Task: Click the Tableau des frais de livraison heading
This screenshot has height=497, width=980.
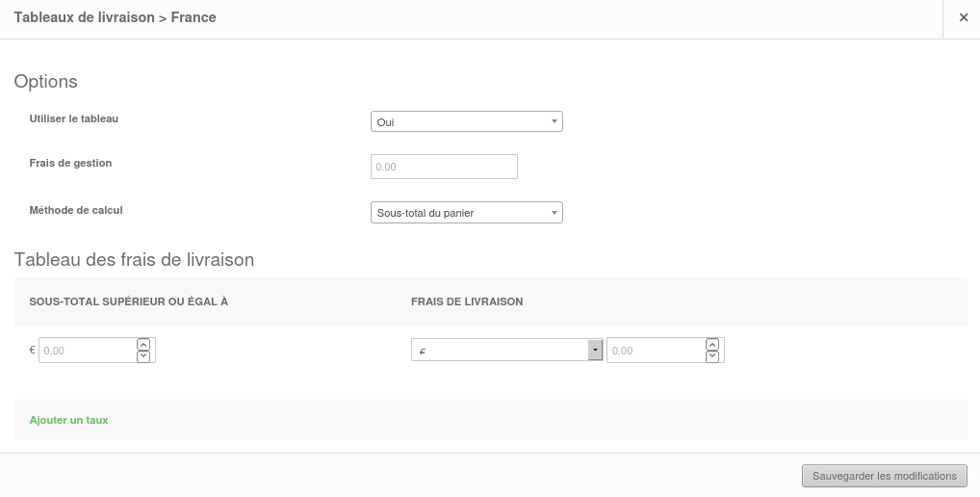Action: pyautogui.click(x=134, y=259)
